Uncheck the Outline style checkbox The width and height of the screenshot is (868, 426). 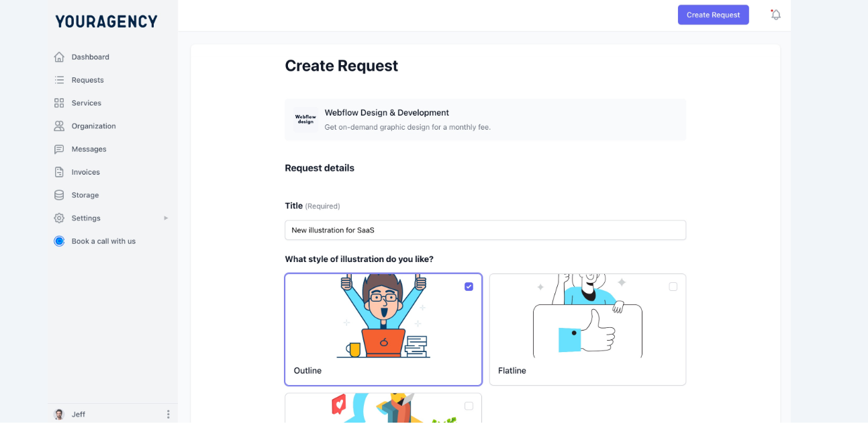coord(469,287)
